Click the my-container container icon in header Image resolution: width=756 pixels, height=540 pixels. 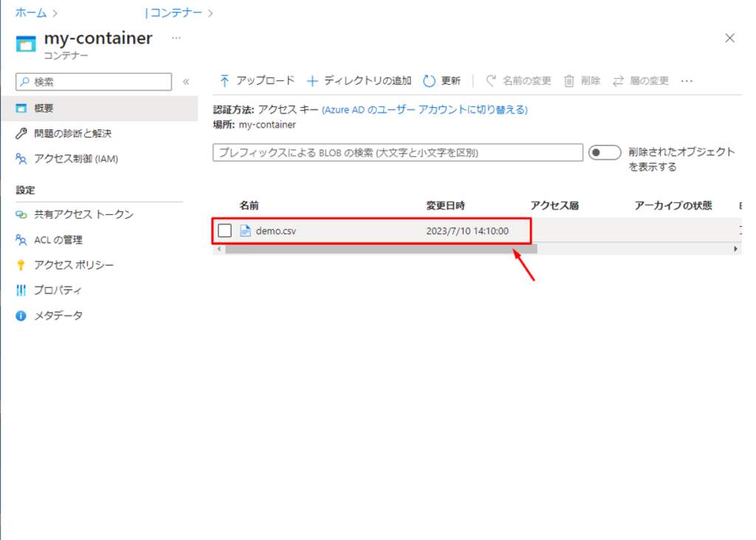click(x=26, y=44)
